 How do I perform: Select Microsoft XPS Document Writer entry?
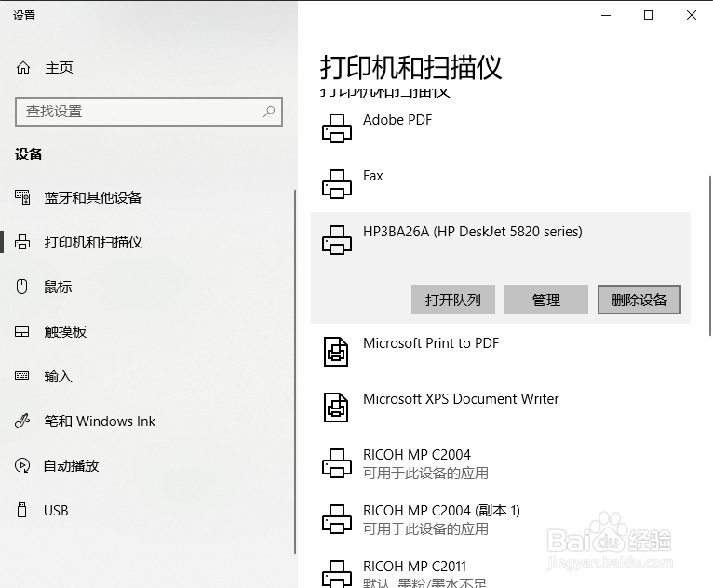[x=501, y=408]
